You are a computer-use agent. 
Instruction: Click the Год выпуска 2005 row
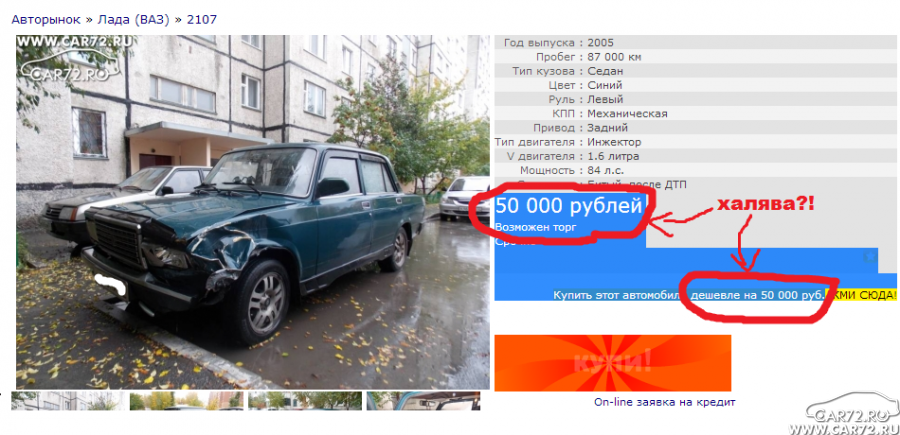tap(695, 42)
